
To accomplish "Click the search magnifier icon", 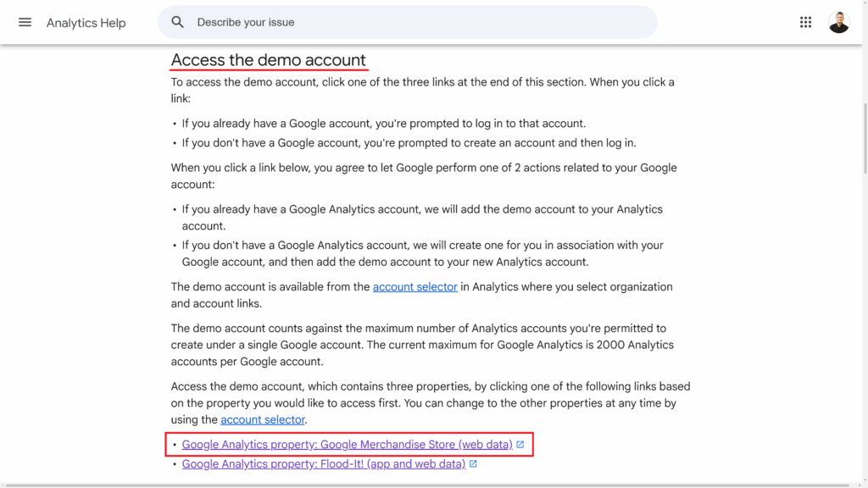I will pos(177,22).
